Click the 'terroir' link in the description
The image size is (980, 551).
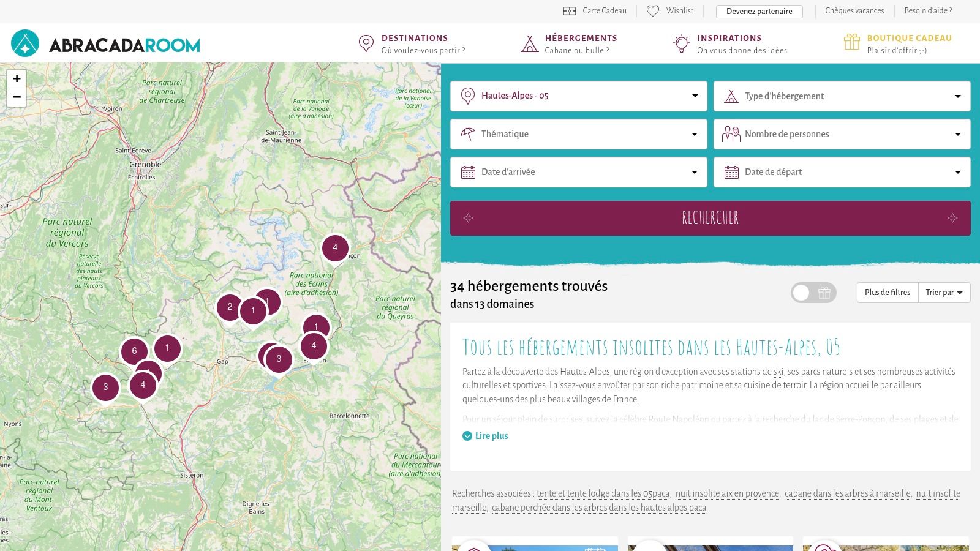[x=794, y=385]
